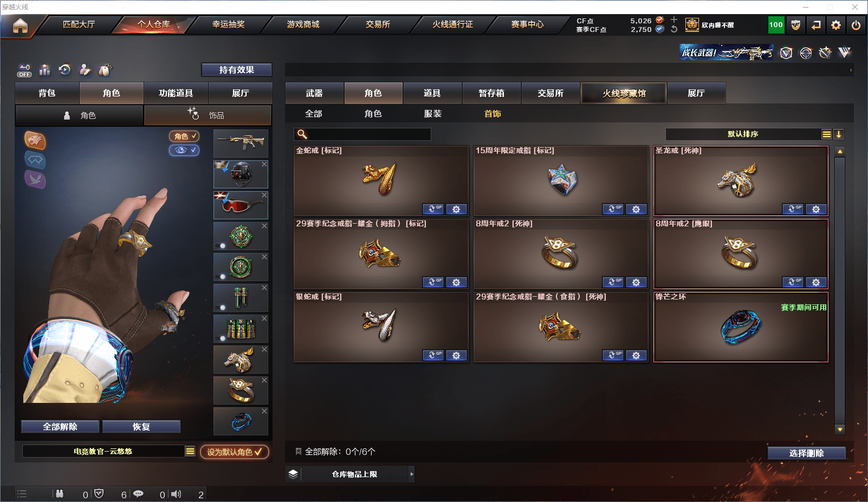Select the orange beast hand pose icon

point(35,140)
